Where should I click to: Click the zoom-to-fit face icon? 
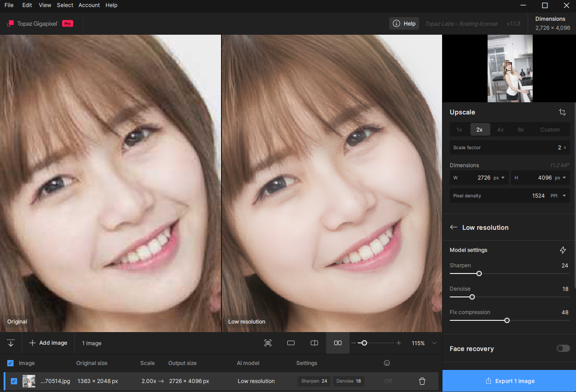pyautogui.click(x=268, y=343)
